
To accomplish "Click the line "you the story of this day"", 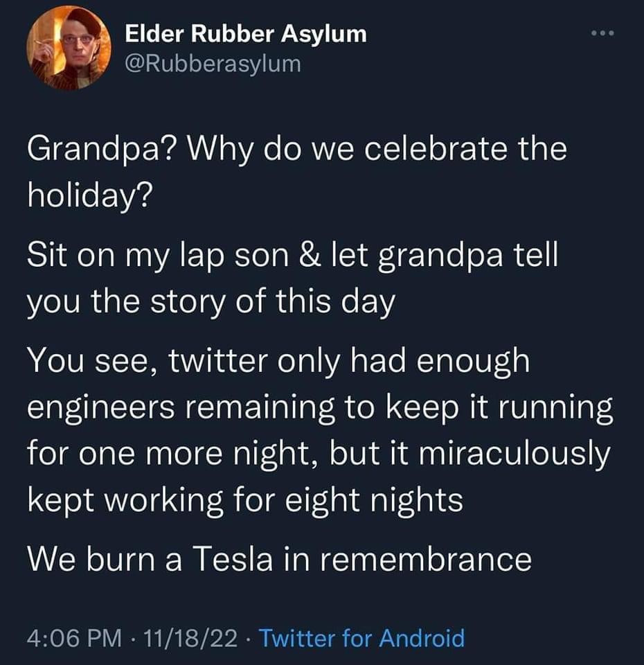I will point(211,303).
